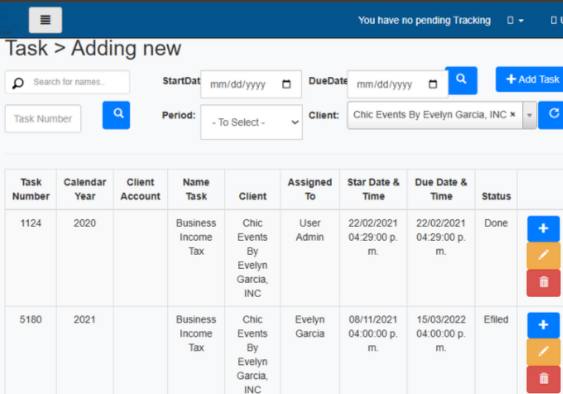Click the Assigned To column header
563x394 pixels.
coord(310,189)
